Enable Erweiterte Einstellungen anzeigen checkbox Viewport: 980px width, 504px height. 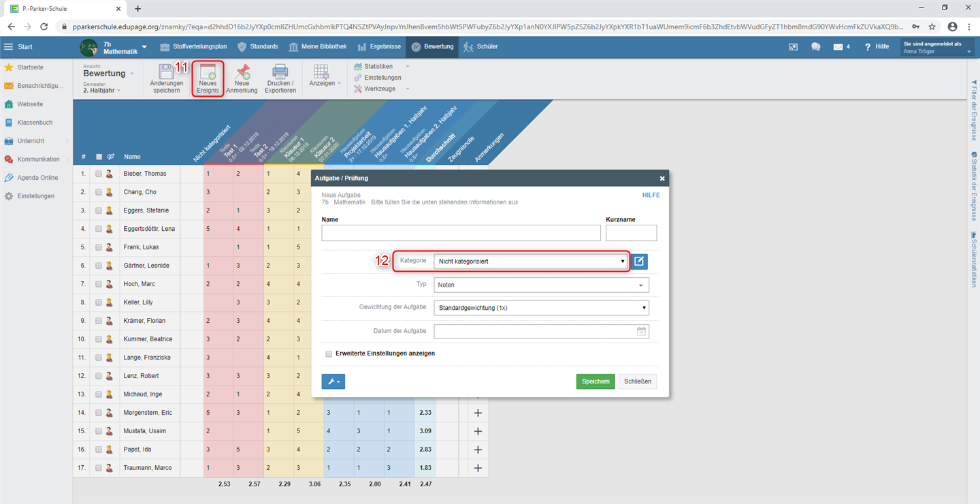pyautogui.click(x=329, y=353)
